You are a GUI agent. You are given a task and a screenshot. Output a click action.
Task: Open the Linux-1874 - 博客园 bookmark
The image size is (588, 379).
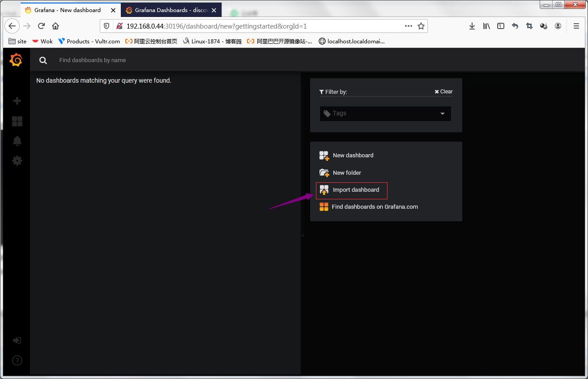click(x=212, y=41)
